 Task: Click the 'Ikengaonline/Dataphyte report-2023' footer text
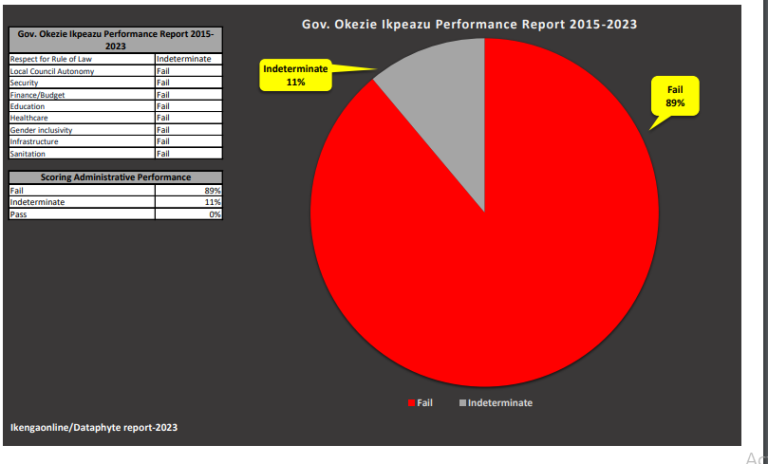95,427
